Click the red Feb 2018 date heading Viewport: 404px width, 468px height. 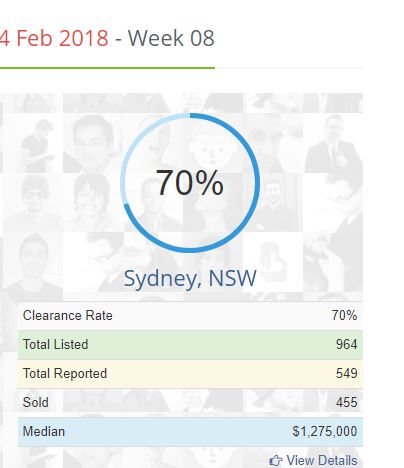tap(54, 38)
